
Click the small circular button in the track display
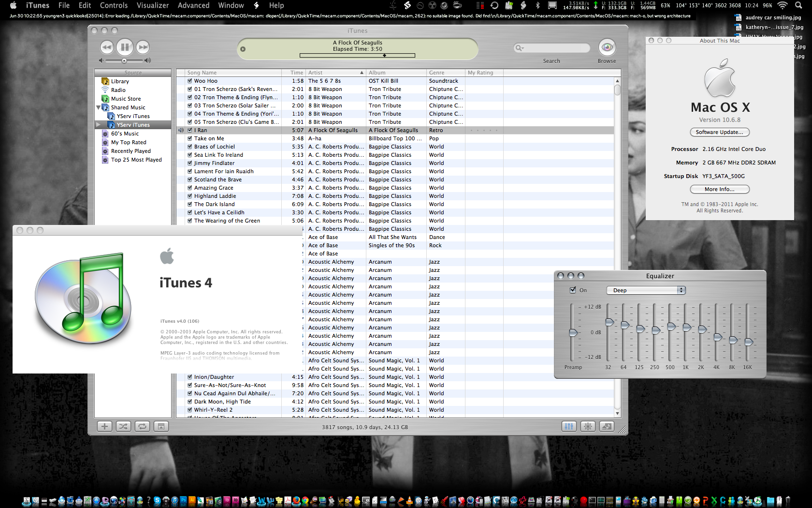(x=243, y=49)
